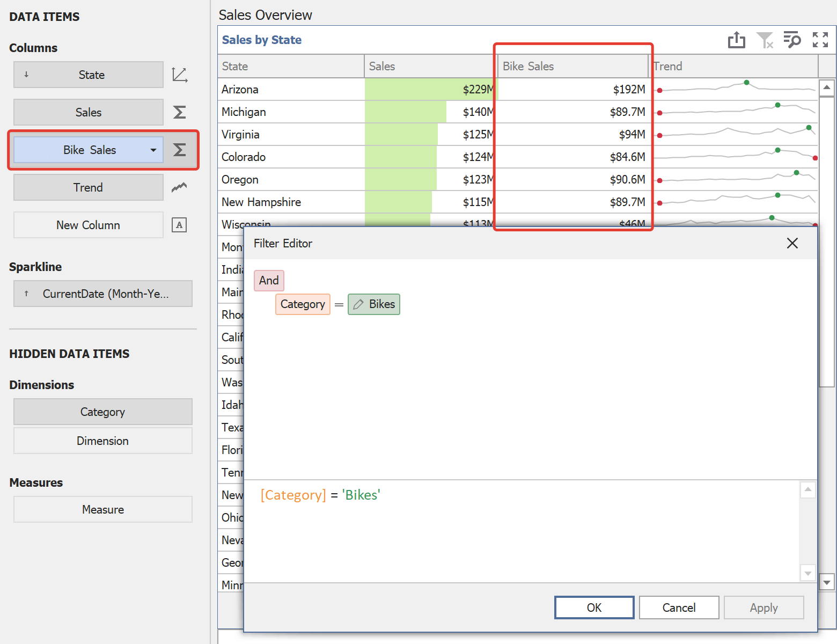Click the $229M Sales bar cell

pyautogui.click(x=431, y=89)
